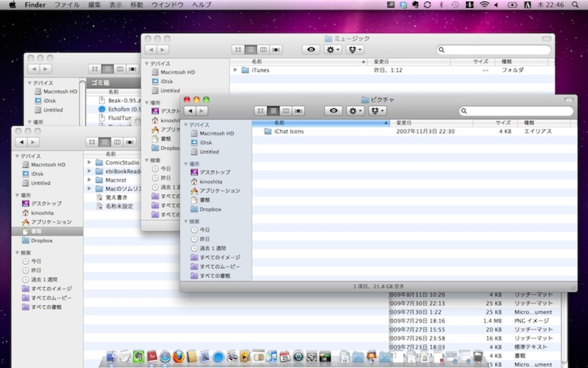This screenshot has width=588, height=368.
Task: Open iTunes from the Dock
Action: tap(272, 357)
